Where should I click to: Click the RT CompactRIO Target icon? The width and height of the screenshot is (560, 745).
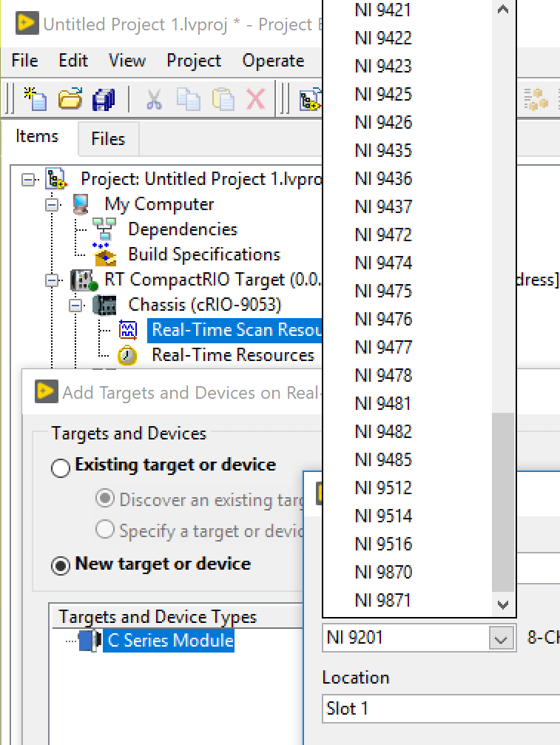tap(84, 280)
